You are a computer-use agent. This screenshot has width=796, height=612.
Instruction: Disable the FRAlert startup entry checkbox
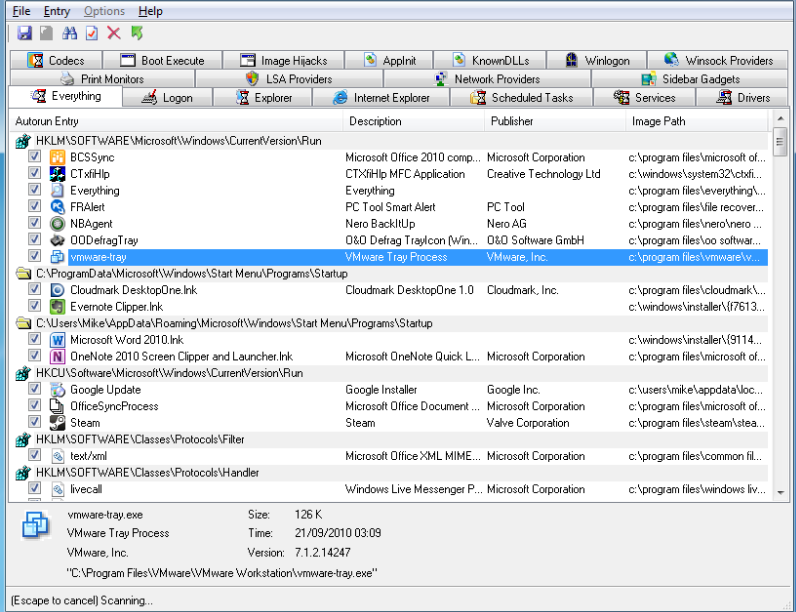tap(34, 206)
